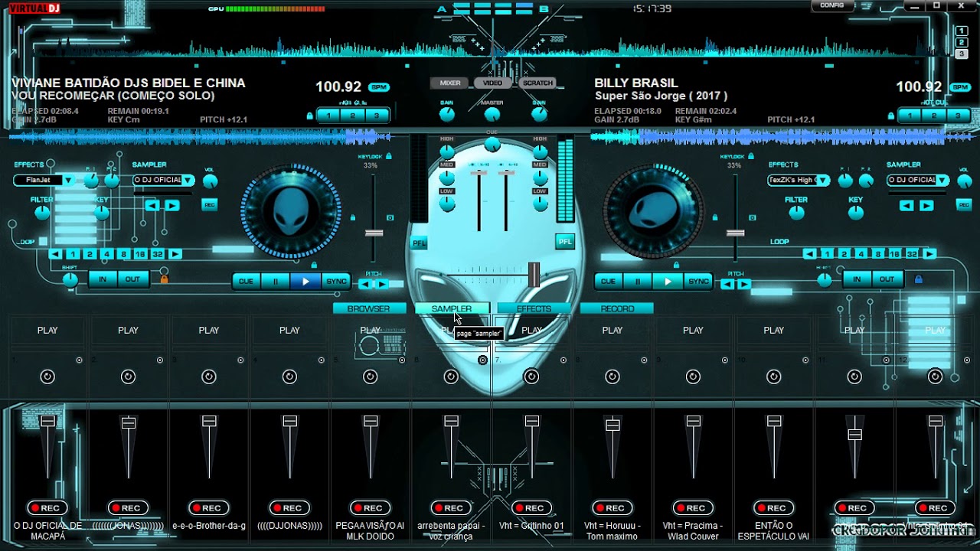Open the EFFECTS page tab
The height and width of the screenshot is (551, 980).
[x=534, y=308]
